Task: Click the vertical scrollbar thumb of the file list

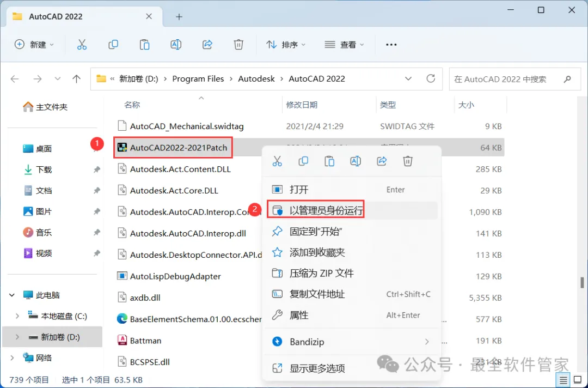Action: (x=582, y=283)
